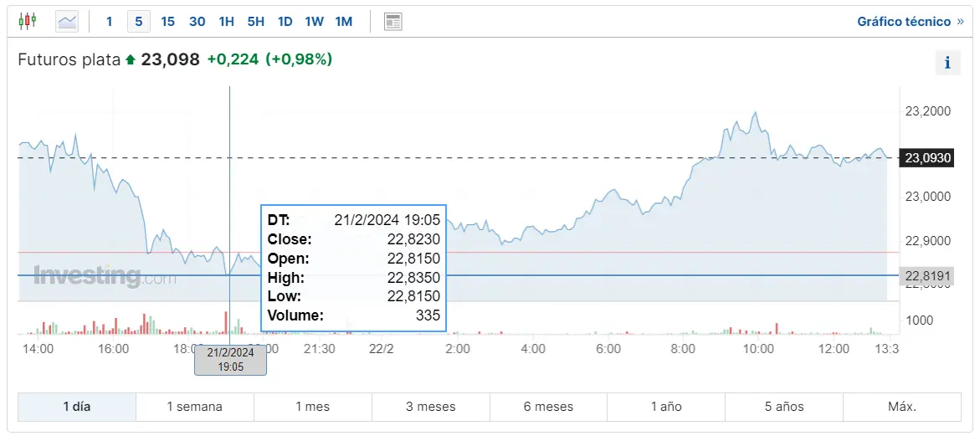980x441 pixels.
Task: Choose the 15 minute interval
Action: (168, 22)
